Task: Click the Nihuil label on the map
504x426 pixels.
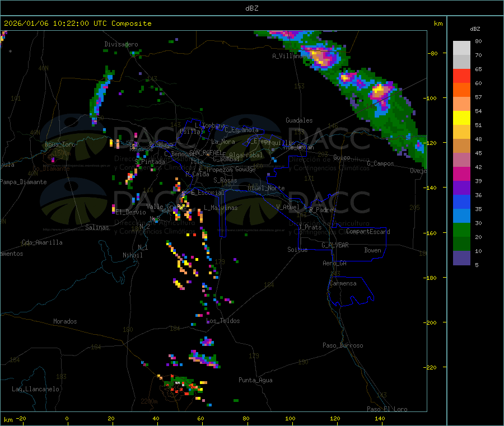Action: click(x=133, y=255)
